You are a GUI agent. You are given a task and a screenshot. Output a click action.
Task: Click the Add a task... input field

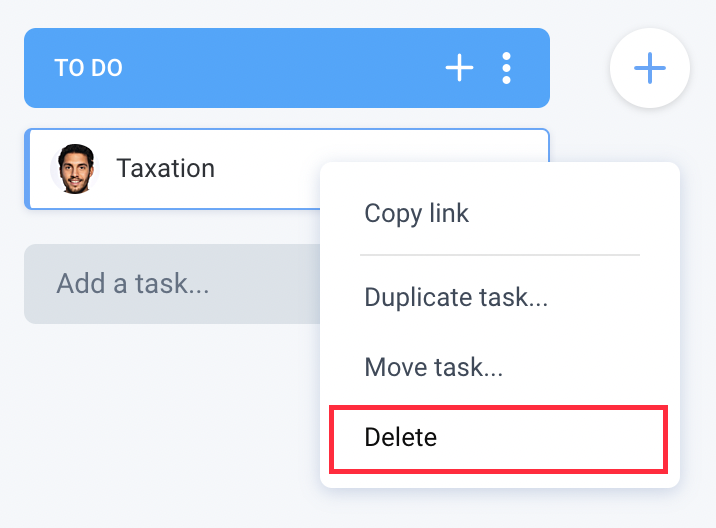pyautogui.click(x=173, y=284)
